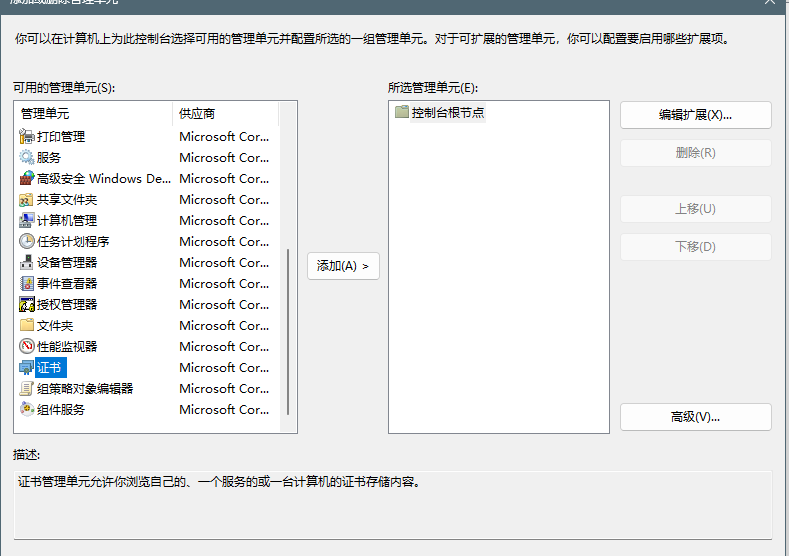The width and height of the screenshot is (789, 556).
Task: Click the 高级(V)... button
Action: (695, 417)
